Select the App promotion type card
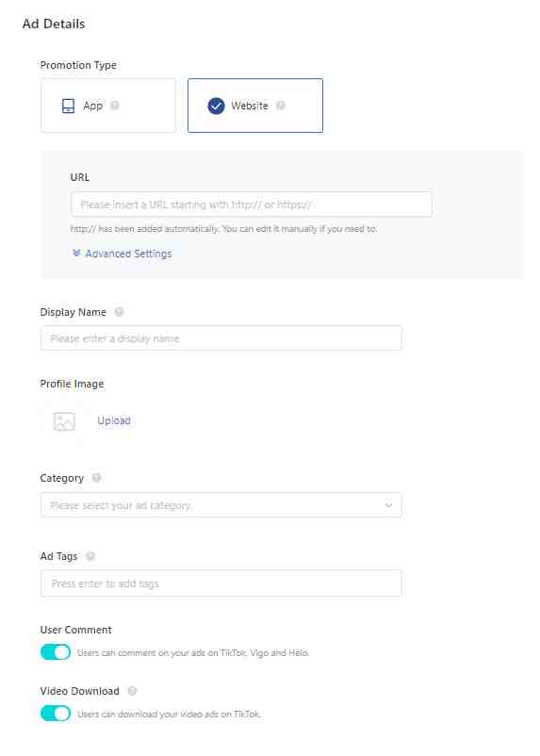Image resolution: width=540 pixels, height=756 pixels. pyautogui.click(x=108, y=106)
